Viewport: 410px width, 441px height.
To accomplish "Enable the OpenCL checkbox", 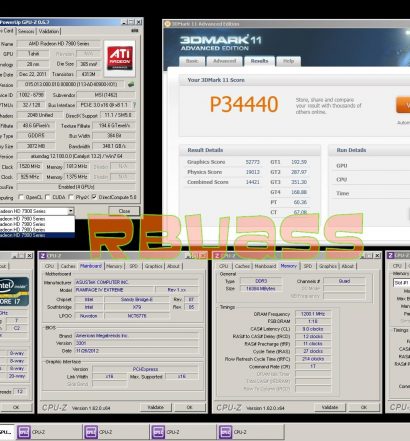I will (x=21, y=197).
